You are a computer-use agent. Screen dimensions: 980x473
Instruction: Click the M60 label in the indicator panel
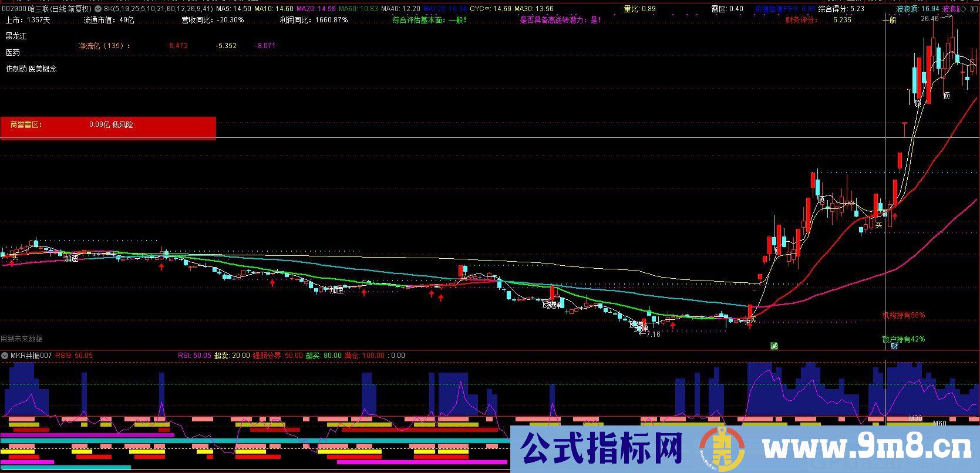[x=939, y=424]
